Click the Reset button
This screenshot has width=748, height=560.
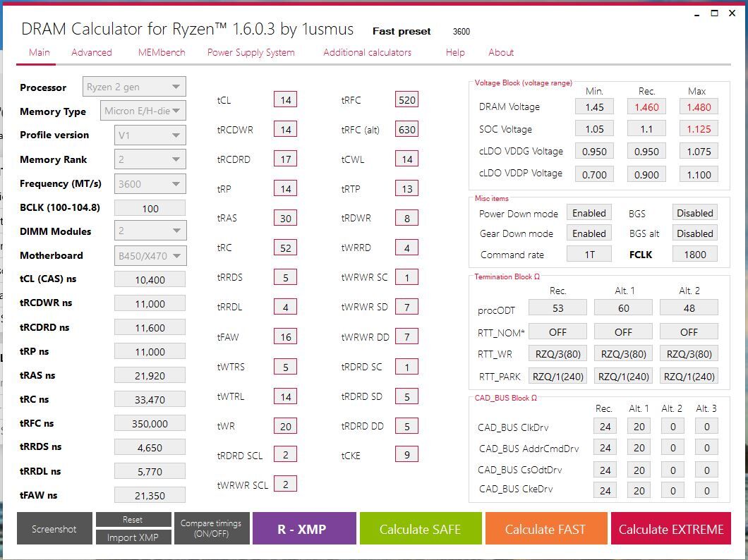click(x=133, y=520)
